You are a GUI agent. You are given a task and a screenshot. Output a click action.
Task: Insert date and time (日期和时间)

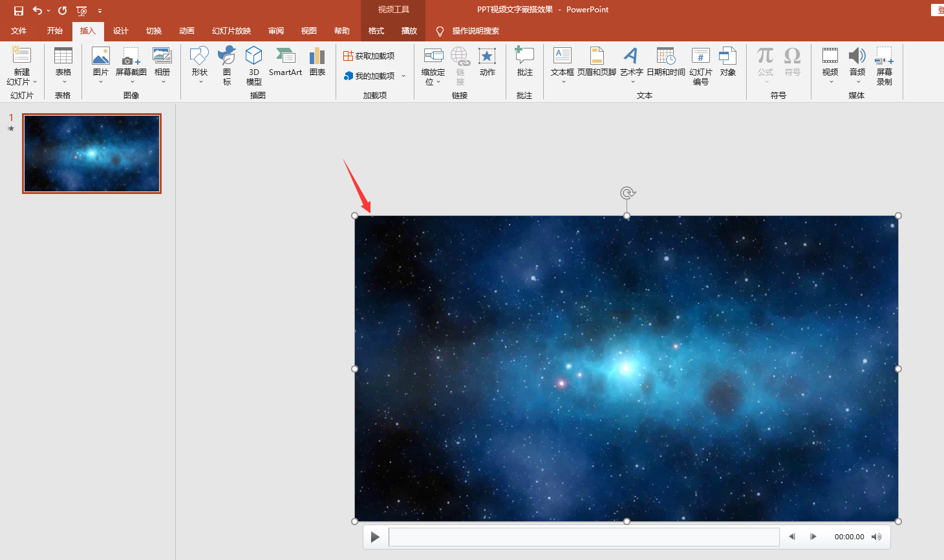coord(665,62)
